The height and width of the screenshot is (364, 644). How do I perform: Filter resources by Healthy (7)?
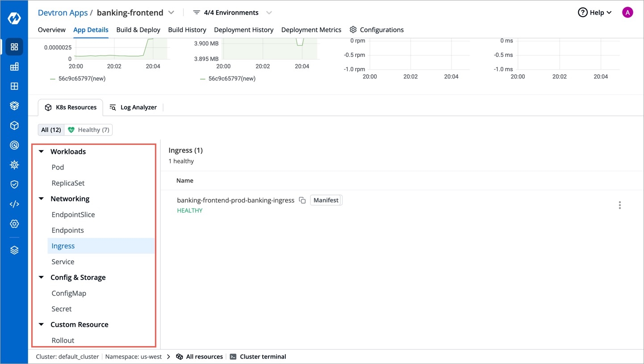click(x=88, y=130)
